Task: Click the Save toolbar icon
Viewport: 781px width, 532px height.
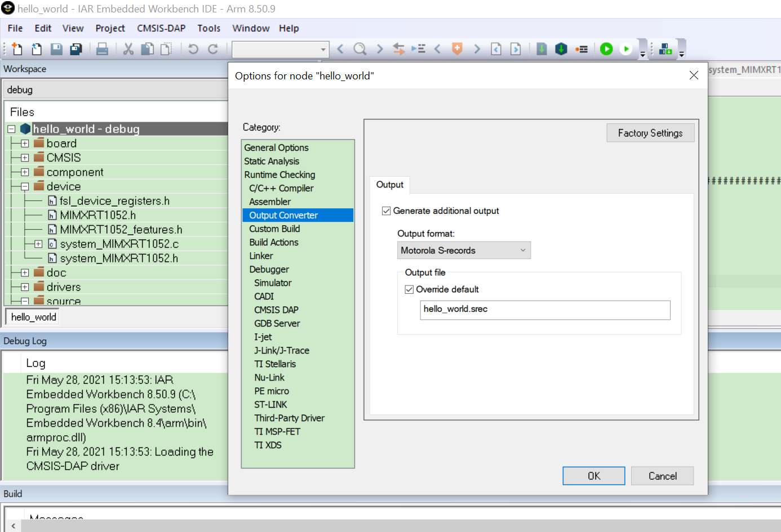Action: coord(56,49)
